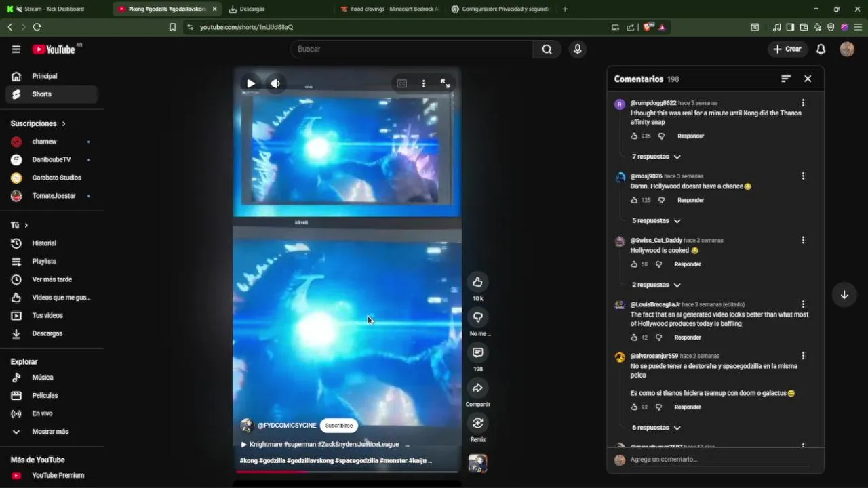The image size is (868, 488).
Task: Expand the Suscripciones section
Action: click(38, 123)
